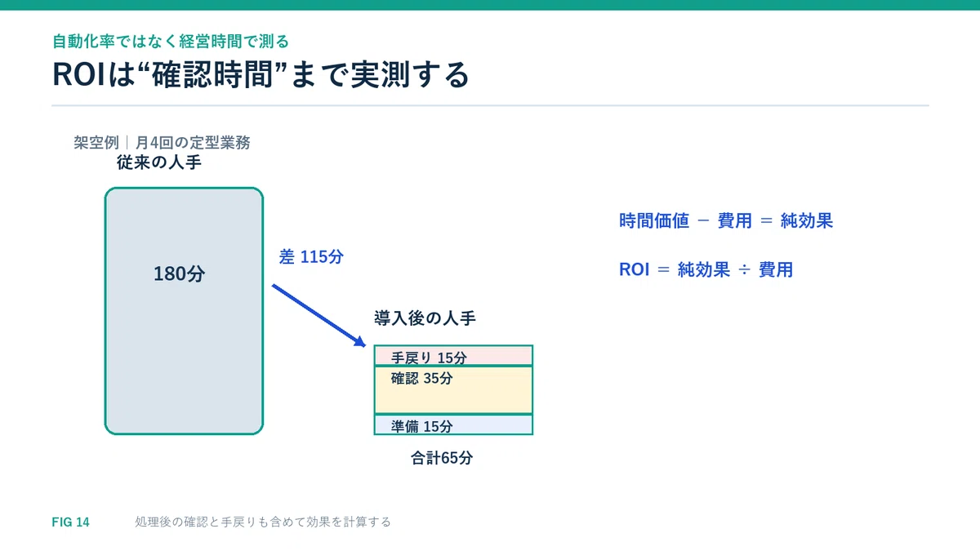This screenshot has height=551, width=980.
Task: Click the total label '合計65分'
Action: tap(442, 458)
